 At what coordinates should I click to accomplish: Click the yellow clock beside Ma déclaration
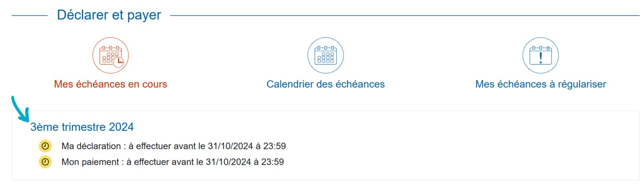click(x=45, y=146)
